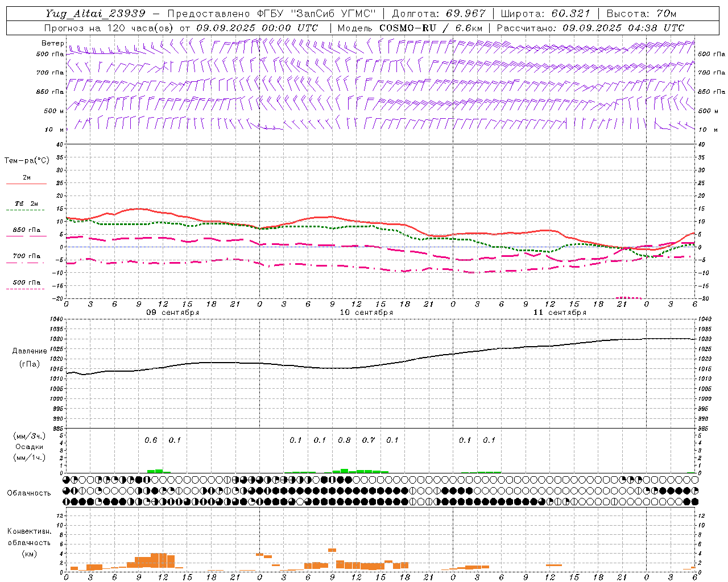Viewport: 728px width, 582px height.
Task: Click the (мм/1ч.) hourly precipitation unit label
Action: tap(30, 458)
